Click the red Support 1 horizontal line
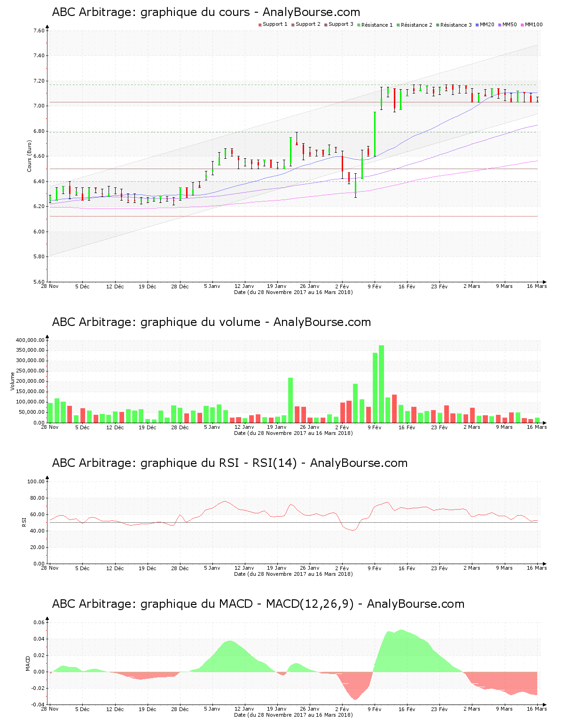Image resolution: width=564 pixels, height=728 pixels. click(293, 217)
